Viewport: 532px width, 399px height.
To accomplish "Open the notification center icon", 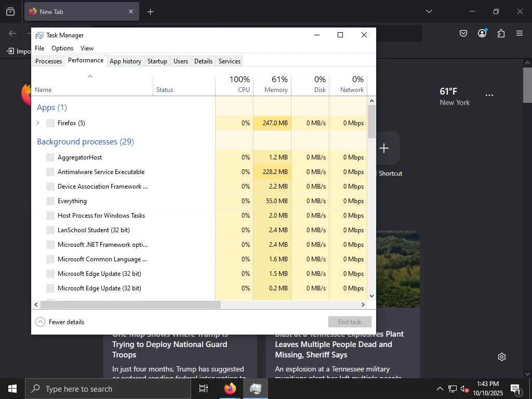I will click(x=516, y=389).
